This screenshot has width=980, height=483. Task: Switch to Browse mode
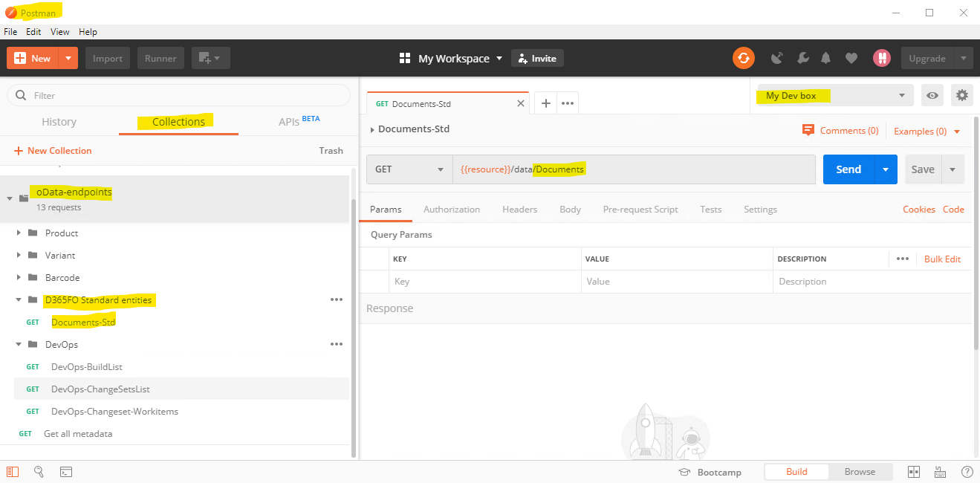(x=860, y=471)
